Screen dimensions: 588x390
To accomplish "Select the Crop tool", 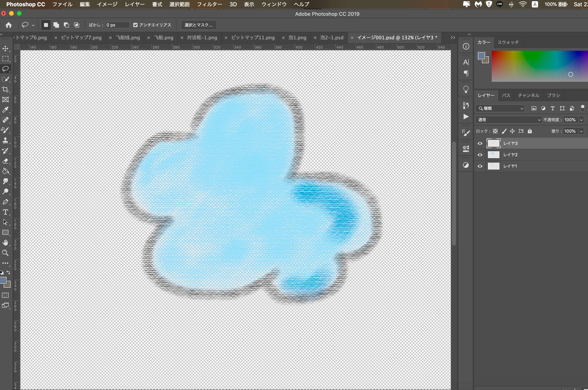I will [x=5, y=89].
